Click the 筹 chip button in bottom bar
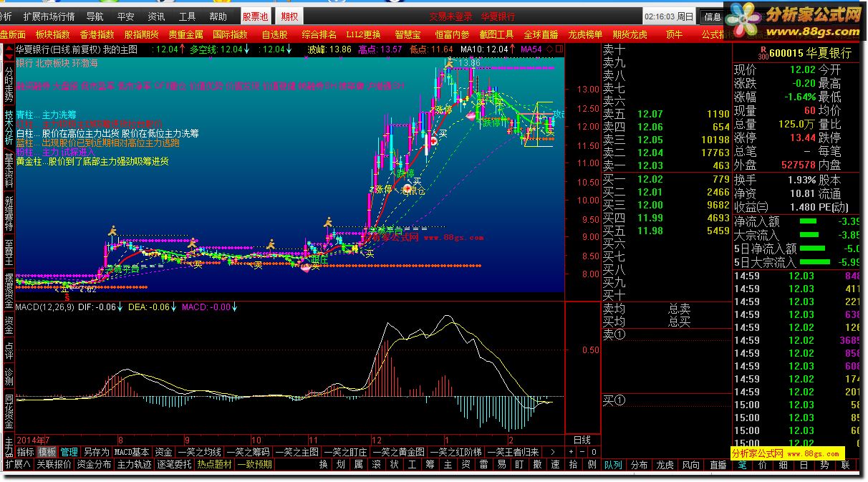868x482 pixels. 430,464
